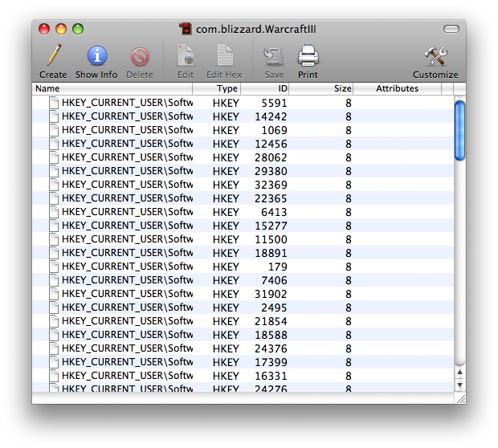Select the row with ID 22365
The height and width of the screenshot is (448, 498).
243,198
